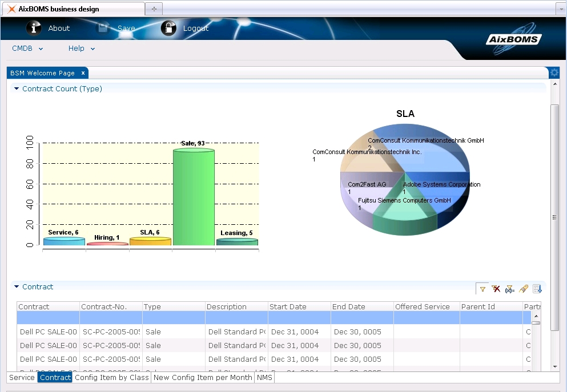Click the Logout padlock icon

[168, 28]
